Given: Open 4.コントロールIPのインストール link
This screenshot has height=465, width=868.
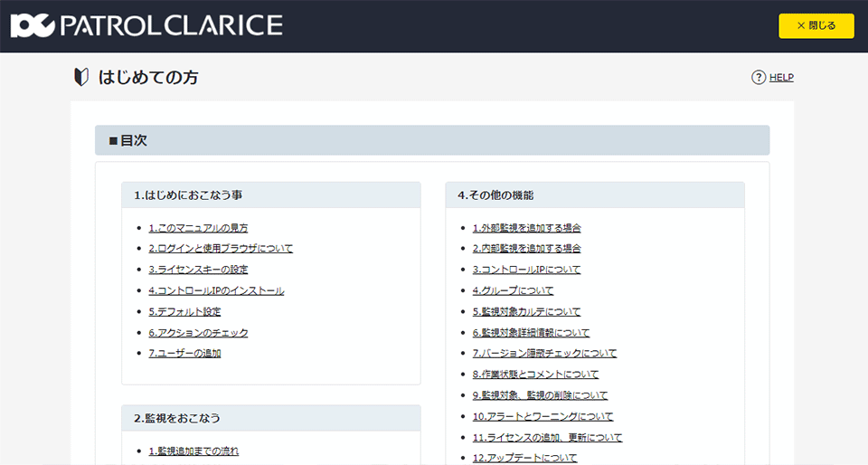Looking at the screenshot, I should pos(216,290).
